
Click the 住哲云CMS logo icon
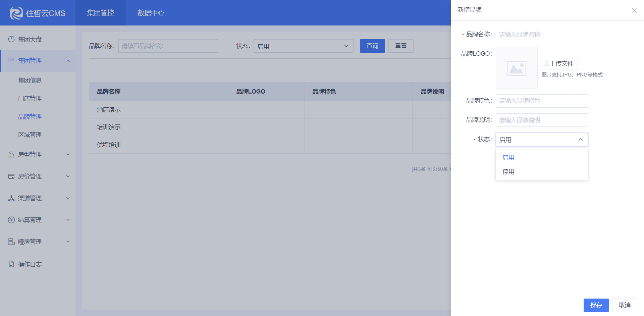point(16,13)
